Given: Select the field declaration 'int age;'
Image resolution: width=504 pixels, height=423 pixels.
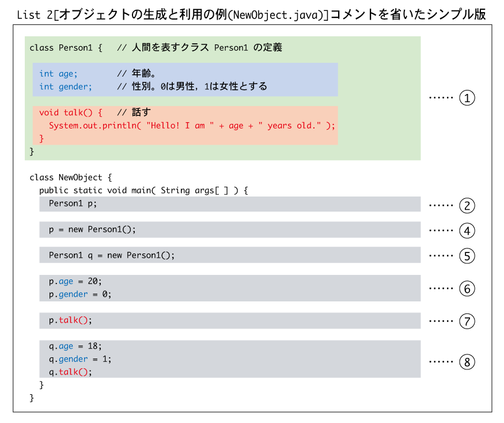Looking at the screenshot, I should [x=58, y=74].
